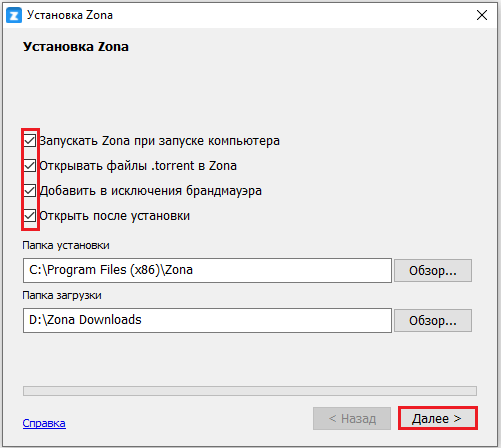
Task: Click the empty installation progress bar
Action: tap(250, 391)
